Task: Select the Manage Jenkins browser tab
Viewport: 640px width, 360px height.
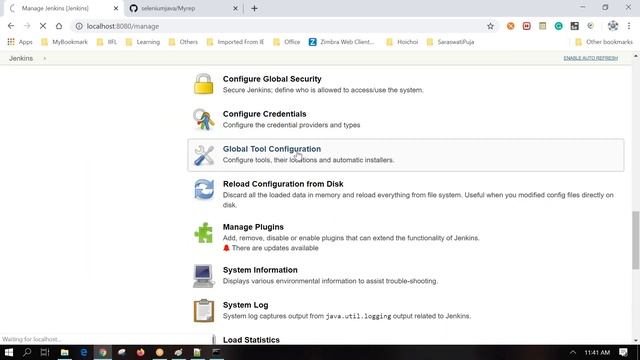Action: point(63,8)
